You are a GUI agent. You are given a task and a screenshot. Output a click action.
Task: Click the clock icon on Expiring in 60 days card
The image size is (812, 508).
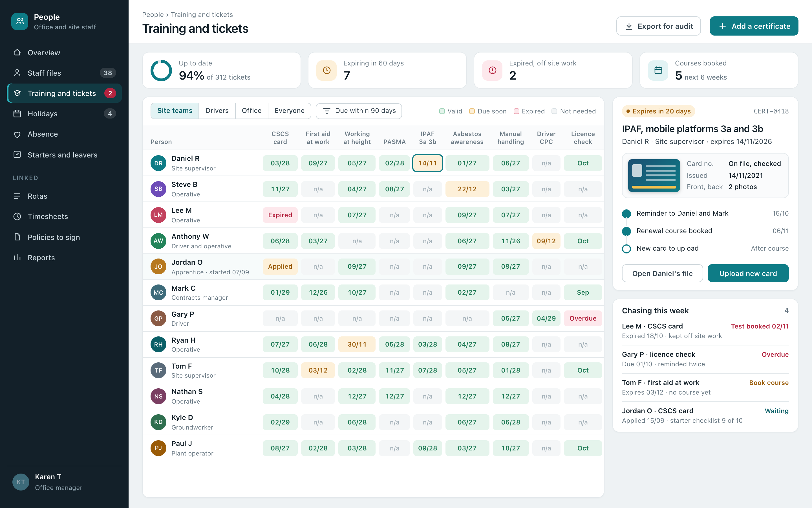pyautogui.click(x=326, y=70)
